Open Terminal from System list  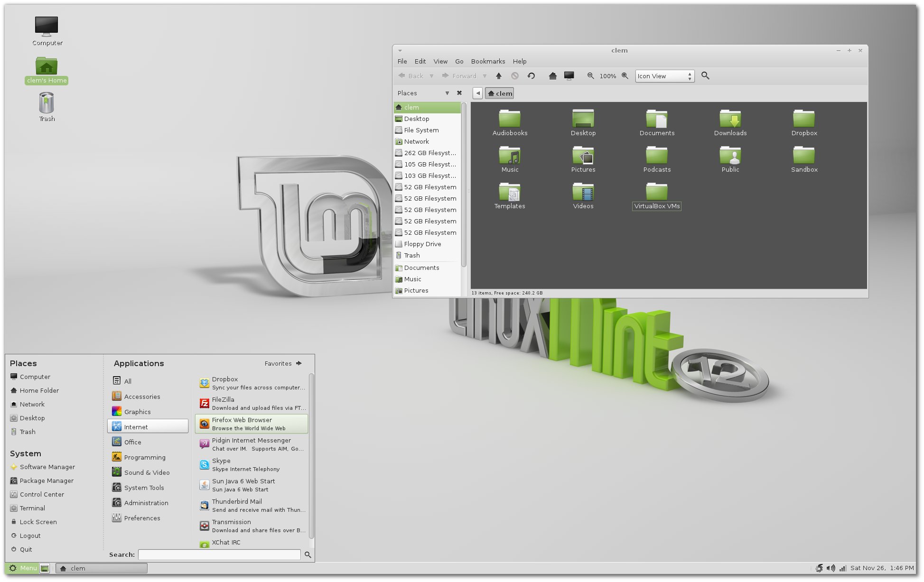click(28, 508)
